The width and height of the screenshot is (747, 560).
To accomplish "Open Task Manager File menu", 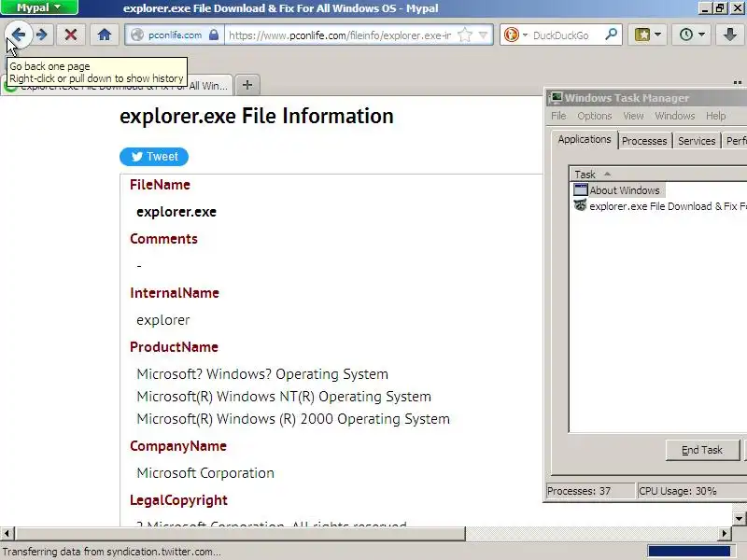I will (558, 116).
